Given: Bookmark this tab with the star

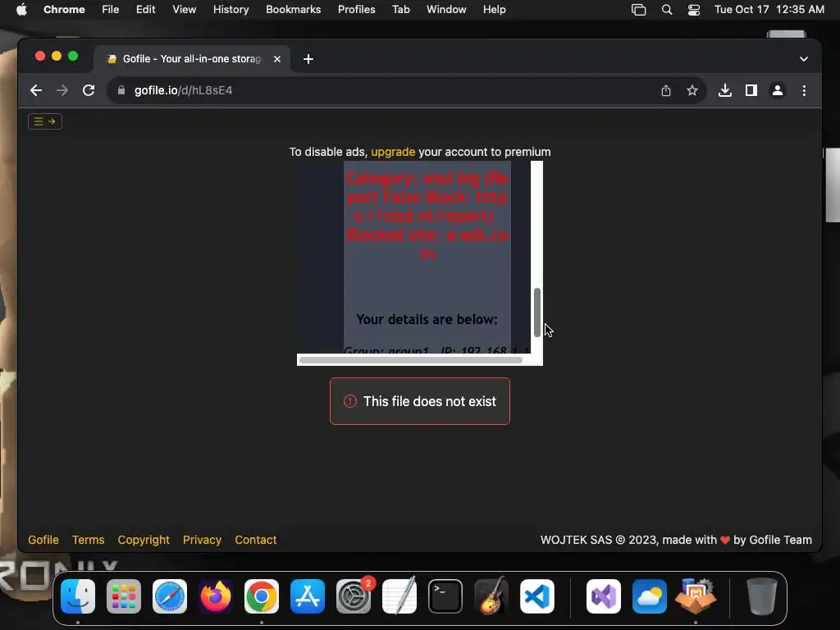Looking at the screenshot, I should tap(692, 90).
